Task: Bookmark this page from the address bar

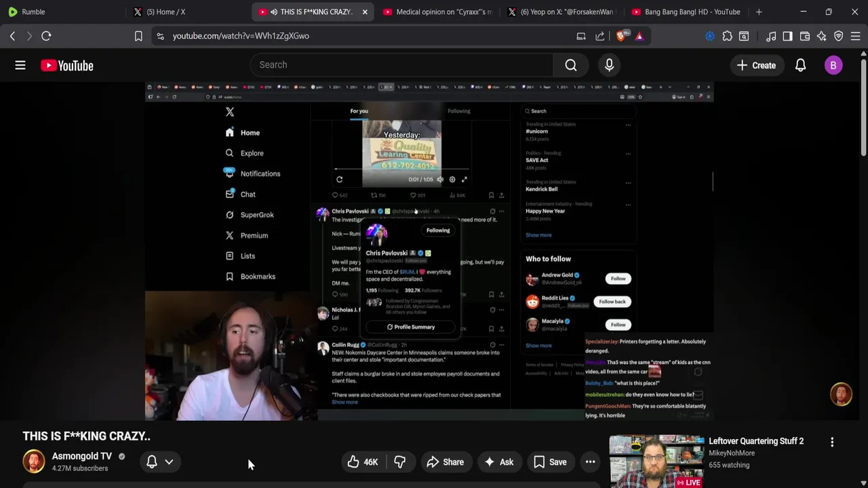Action: tap(138, 36)
